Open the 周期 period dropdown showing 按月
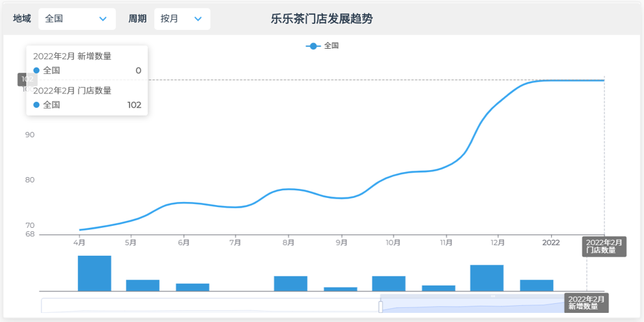Image resolution: width=644 pixels, height=322 pixels. (x=182, y=19)
